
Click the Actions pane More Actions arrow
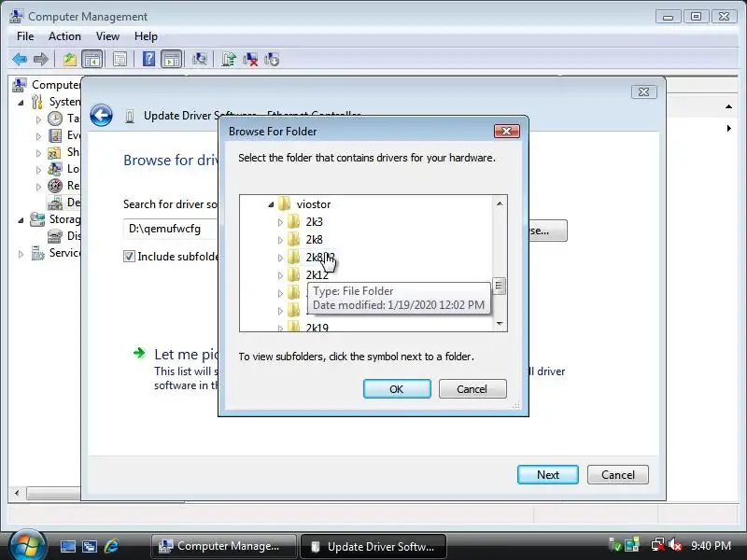[x=728, y=129]
